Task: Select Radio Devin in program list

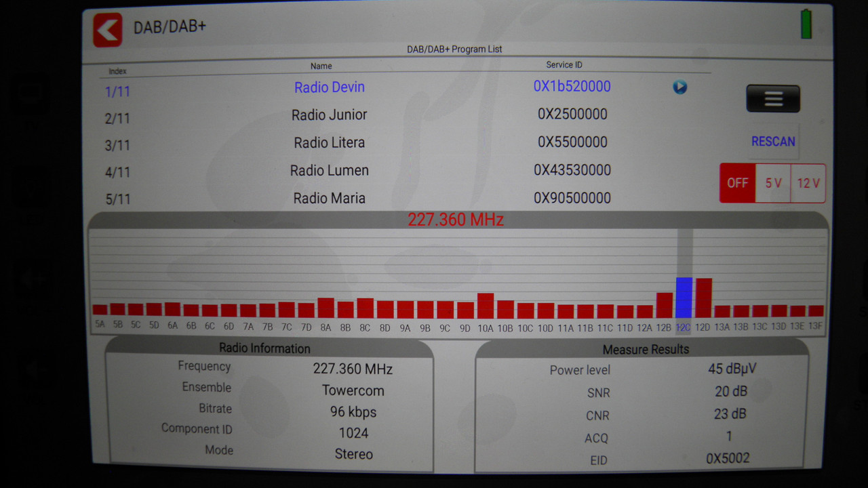Action: tap(330, 87)
